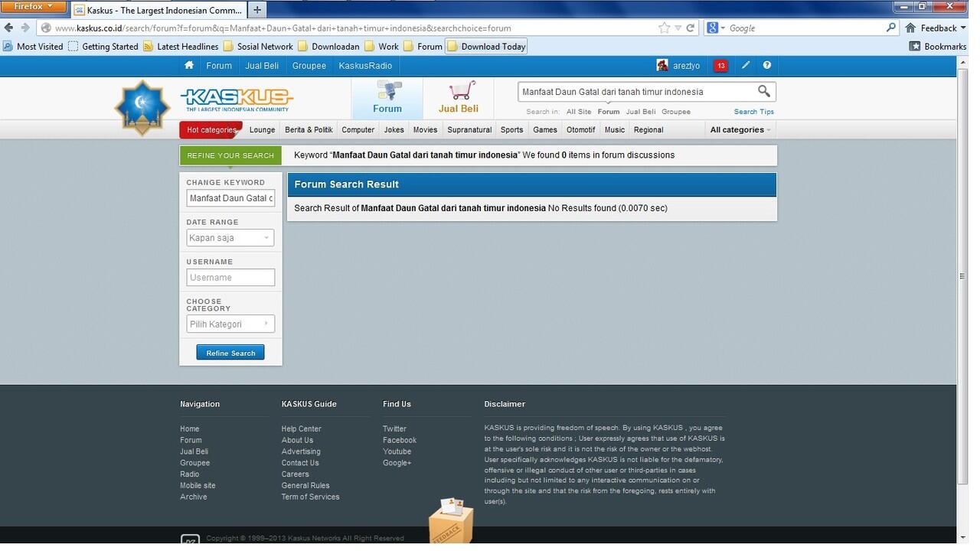This screenshot has width=980, height=554.
Task: Open the notifications badge showing 13
Action: point(720,66)
